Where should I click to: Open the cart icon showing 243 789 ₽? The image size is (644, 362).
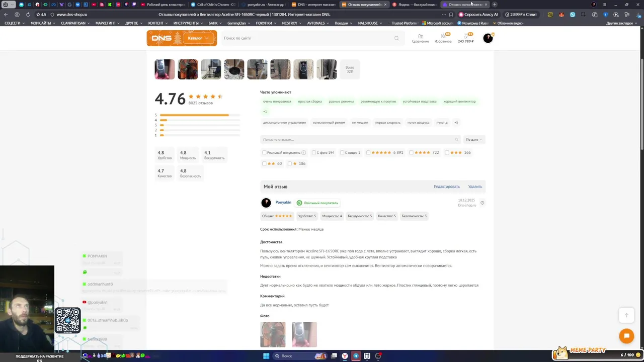(x=466, y=38)
